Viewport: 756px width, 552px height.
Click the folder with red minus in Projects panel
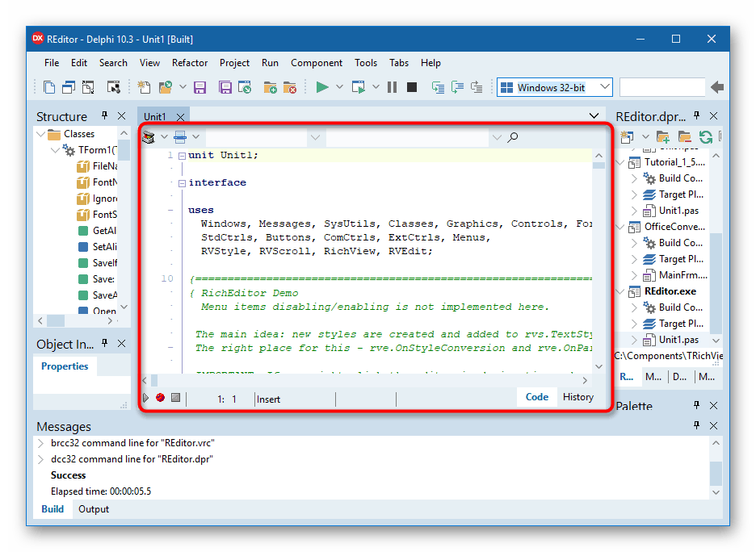click(684, 137)
